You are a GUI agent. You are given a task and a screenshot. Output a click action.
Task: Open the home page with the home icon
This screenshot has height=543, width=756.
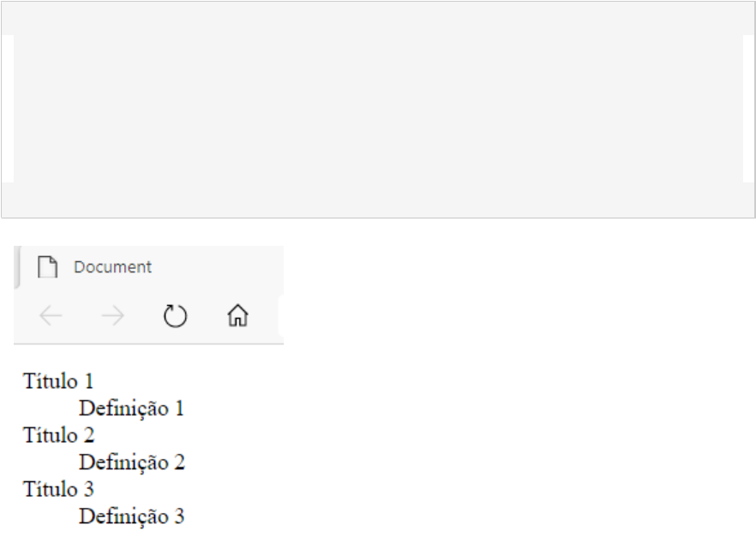(x=237, y=315)
